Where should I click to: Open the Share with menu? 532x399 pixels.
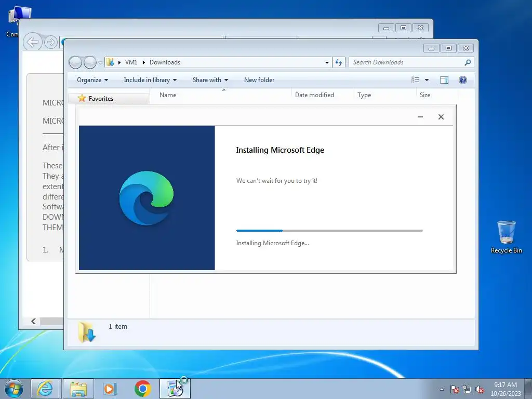210,80
